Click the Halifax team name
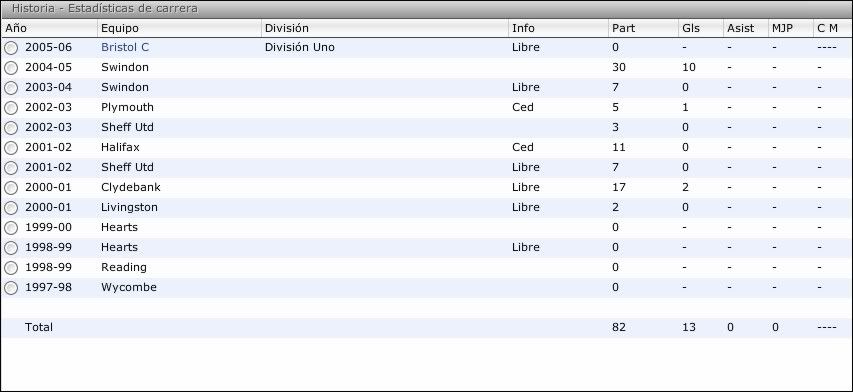This screenshot has width=853, height=392. (120, 147)
